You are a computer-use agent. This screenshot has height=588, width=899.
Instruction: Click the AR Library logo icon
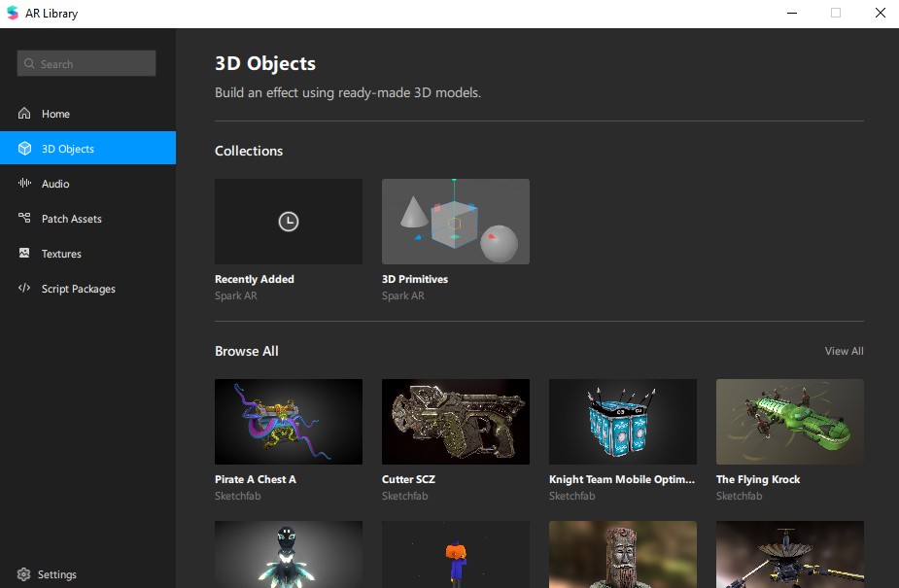tap(13, 14)
